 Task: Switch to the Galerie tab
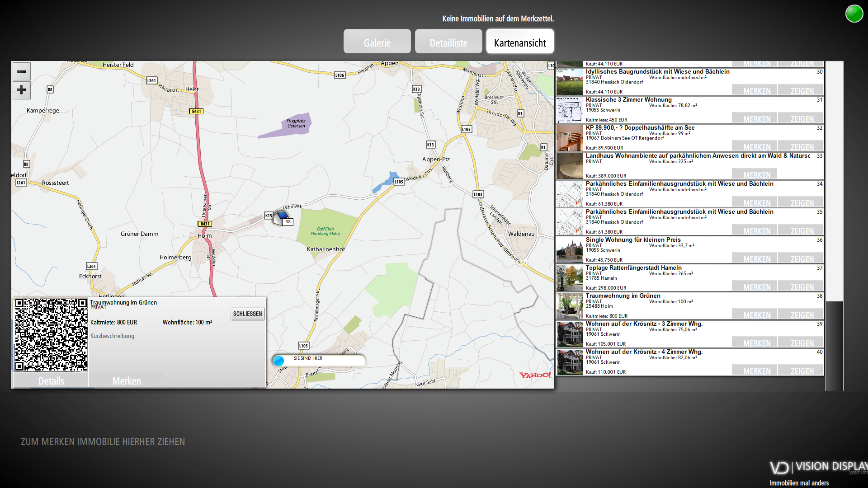point(377,42)
